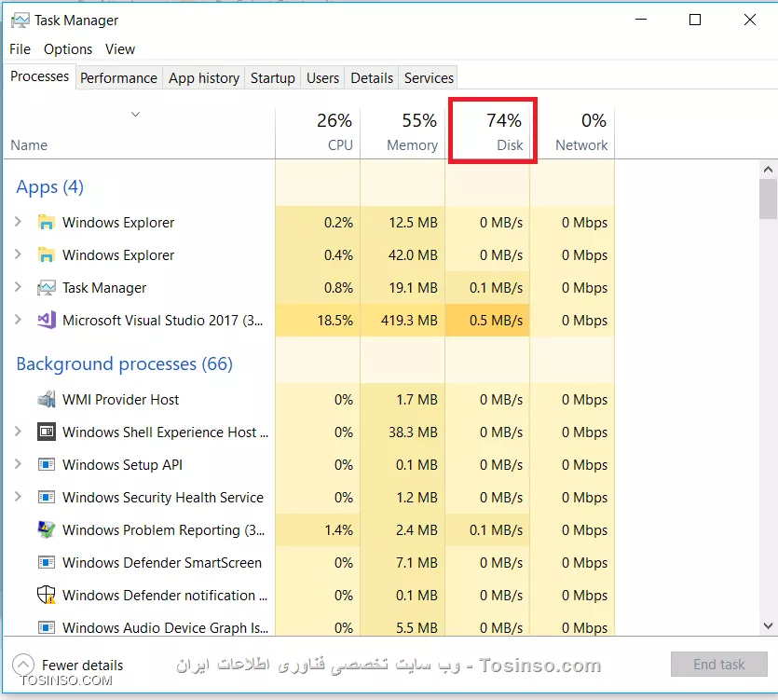Select the Windows Defender SmartScreen name text
The height and width of the screenshot is (700, 778).
[162, 562]
